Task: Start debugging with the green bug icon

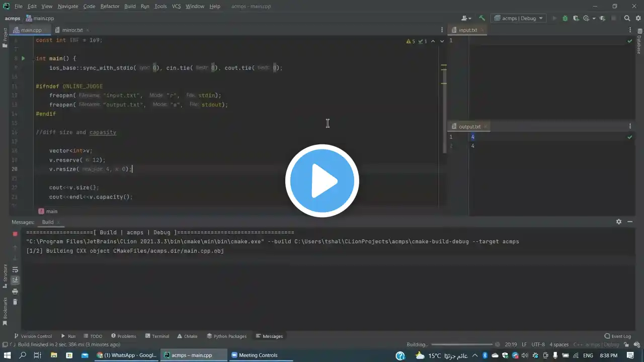Action: point(565,18)
